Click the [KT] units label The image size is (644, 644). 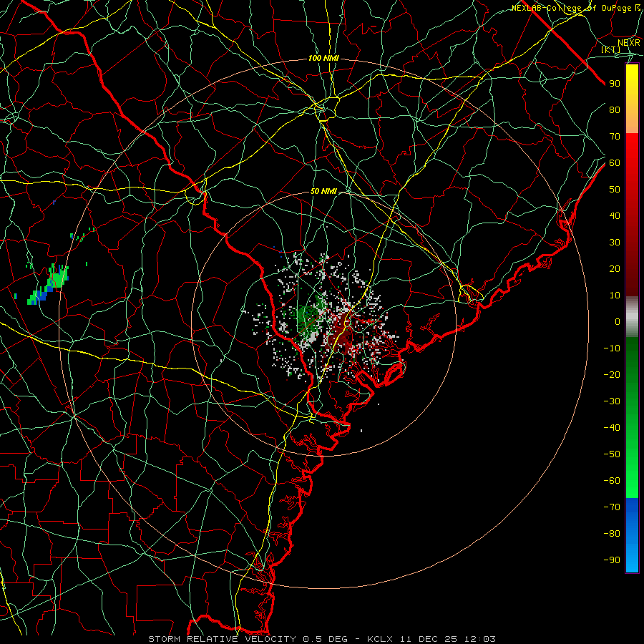[611, 50]
